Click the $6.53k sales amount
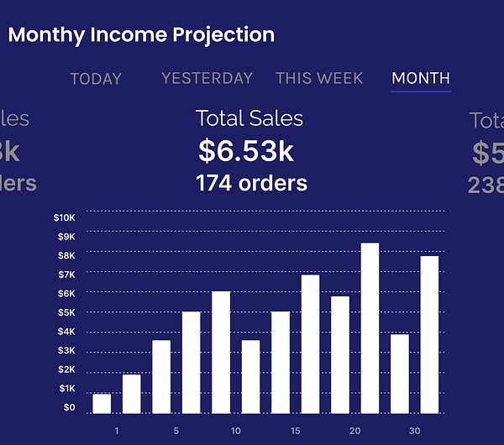 click(x=246, y=150)
